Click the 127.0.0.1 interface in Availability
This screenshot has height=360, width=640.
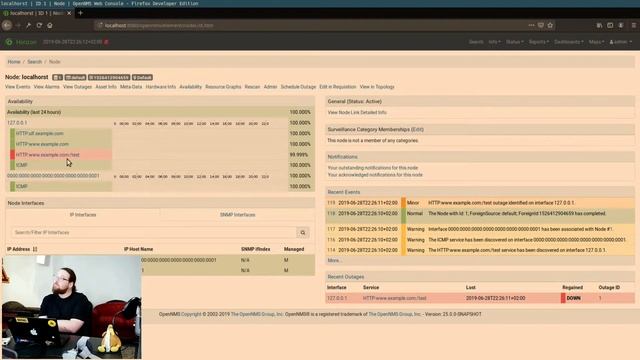coord(17,123)
